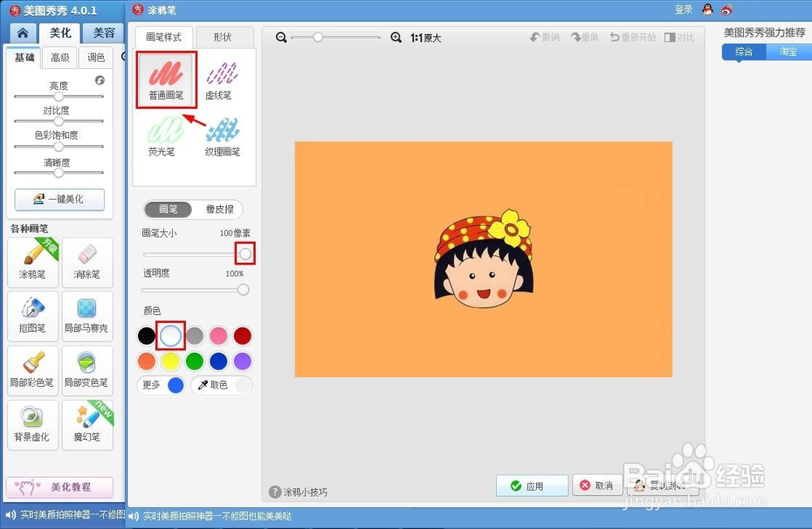
Task: Switch to the 高级 sub-tab
Action: (60, 58)
